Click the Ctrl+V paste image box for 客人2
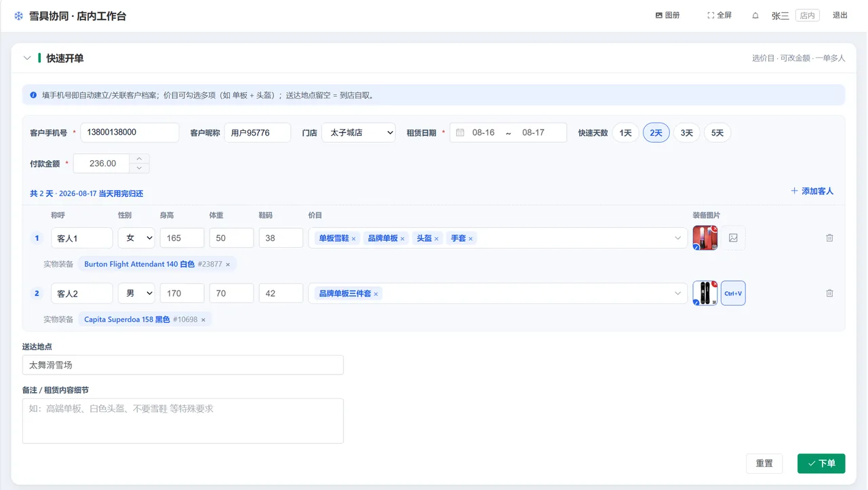 [733, 293]
